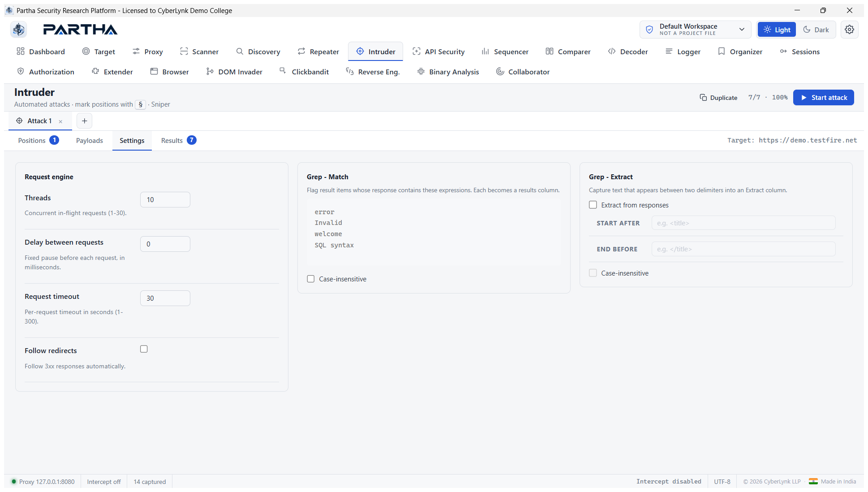
Task: Open the Logger module
Action: click(x=683, y=52)
